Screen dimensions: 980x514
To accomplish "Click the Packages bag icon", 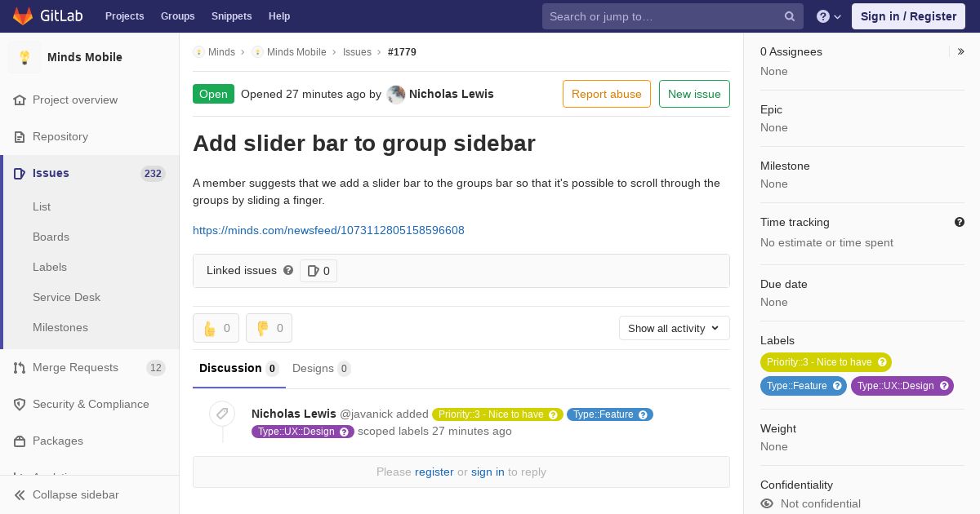I will click(x=20, y=441).
